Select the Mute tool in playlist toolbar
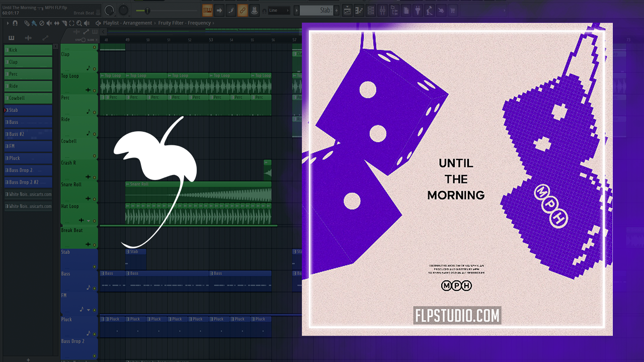Screen dimensions: 644x362 coord(49,23)
